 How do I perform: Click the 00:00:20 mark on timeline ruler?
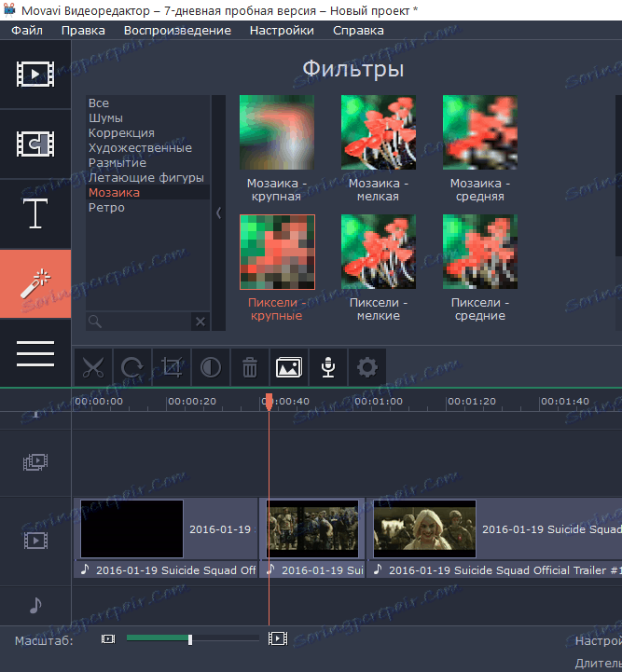click(x=192, y=402)
